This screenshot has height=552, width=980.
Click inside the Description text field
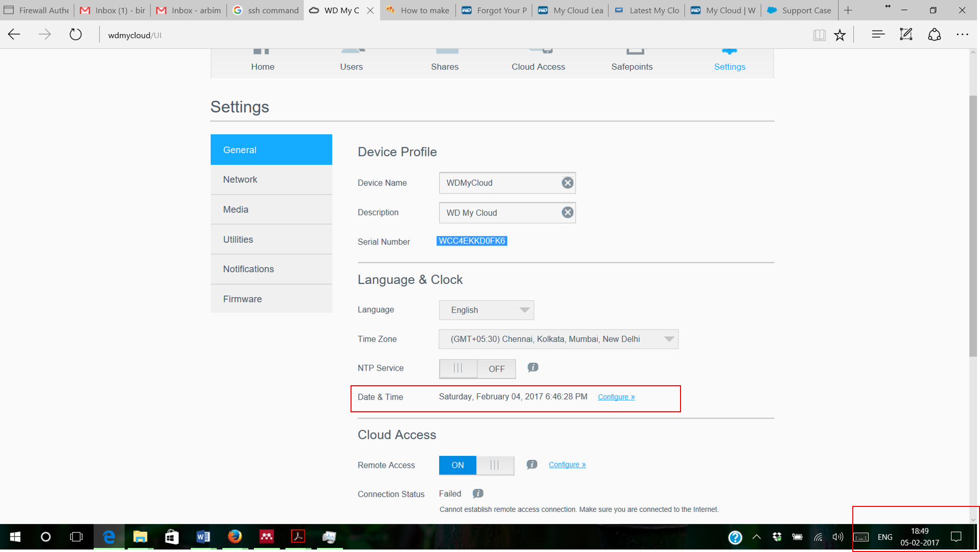click(501, 213)
